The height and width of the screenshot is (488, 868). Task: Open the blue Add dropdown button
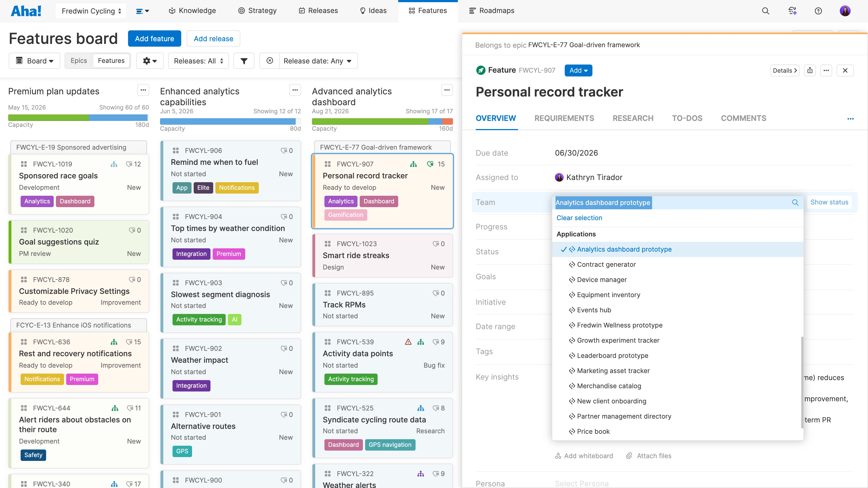click(x=578, y=70)
